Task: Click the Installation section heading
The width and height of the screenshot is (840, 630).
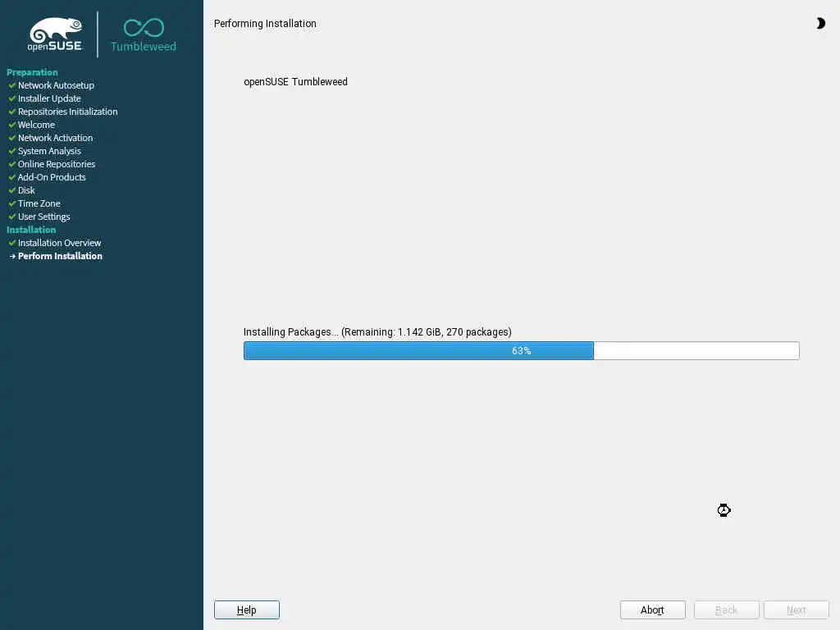Action: [31, 230]
